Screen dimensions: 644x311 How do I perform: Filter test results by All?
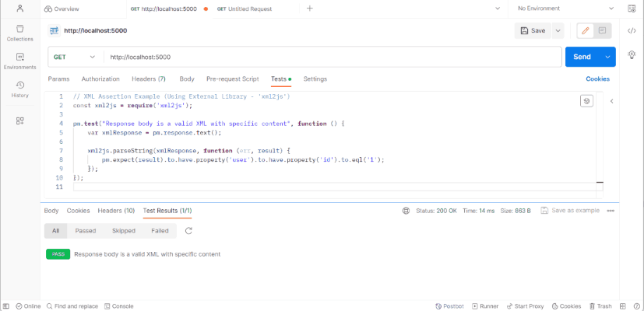click(55, 231)
